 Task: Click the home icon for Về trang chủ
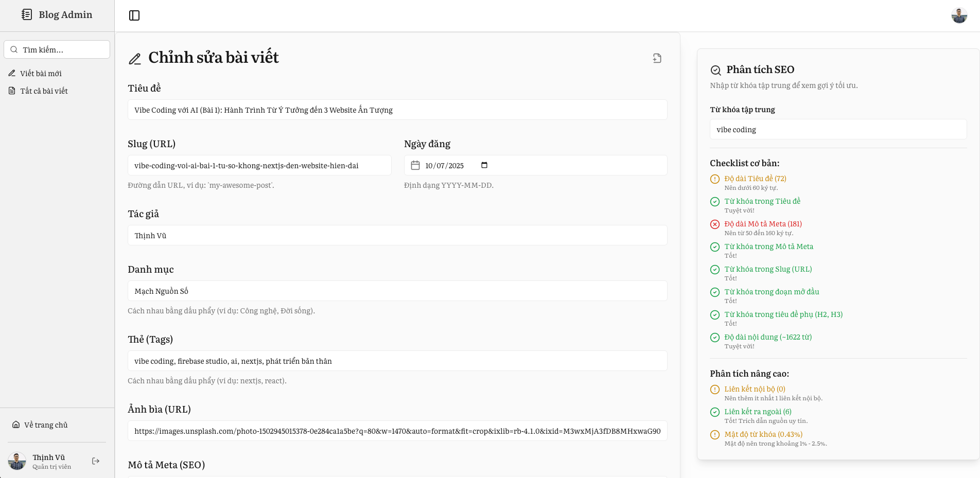pos(16,425)
